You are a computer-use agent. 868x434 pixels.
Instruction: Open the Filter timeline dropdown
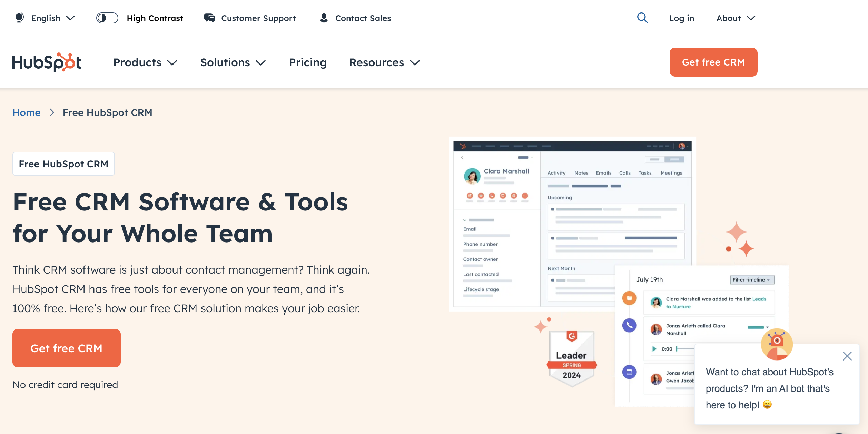pos(752,280)
